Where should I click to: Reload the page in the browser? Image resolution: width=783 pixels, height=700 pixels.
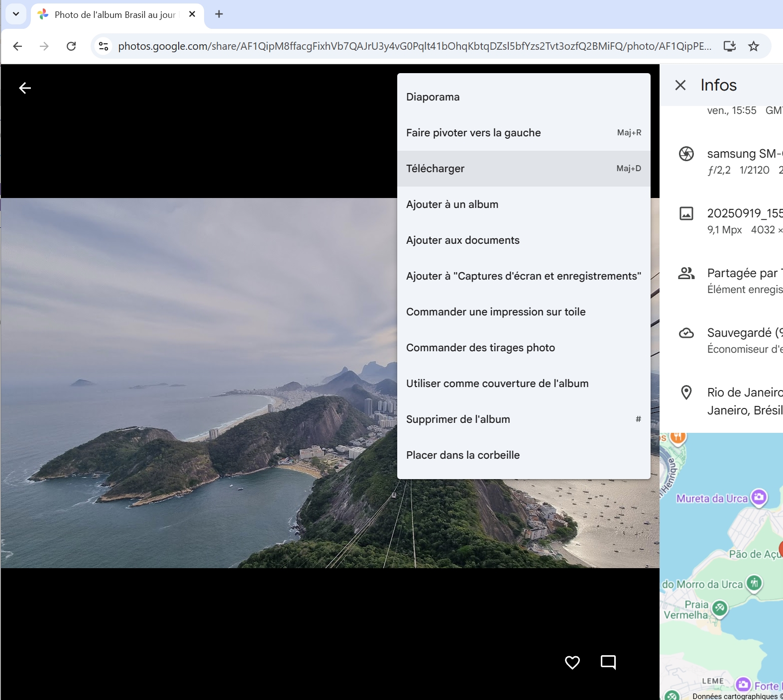[71, 46]
